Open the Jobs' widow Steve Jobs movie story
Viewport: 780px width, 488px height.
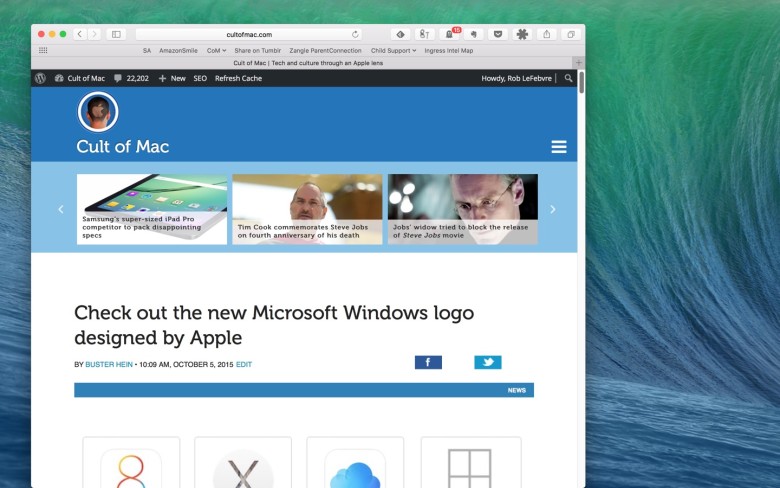tap(463, 209)
